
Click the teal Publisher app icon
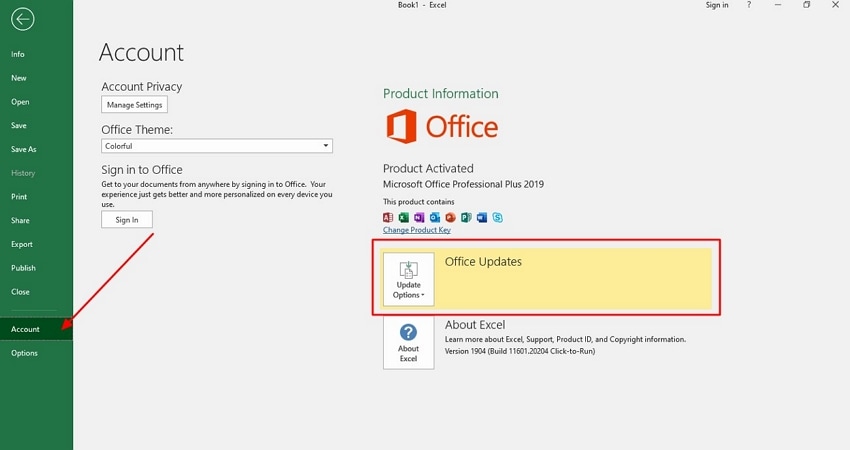(x=466, y=217)
